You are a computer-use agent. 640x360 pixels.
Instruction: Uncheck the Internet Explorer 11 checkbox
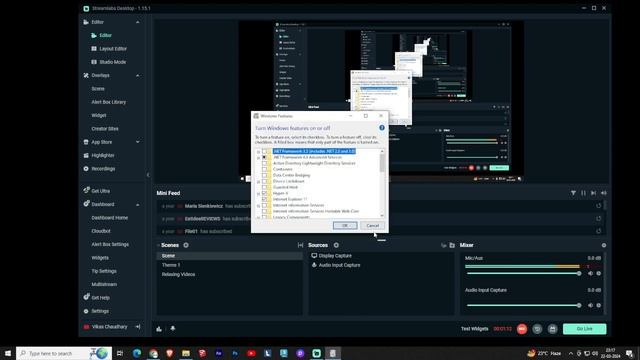pos(264,199)
